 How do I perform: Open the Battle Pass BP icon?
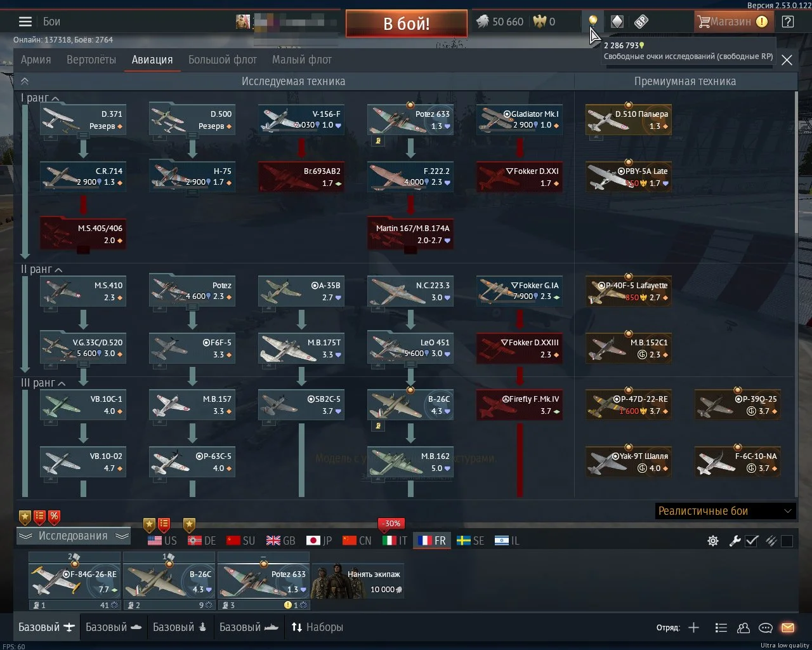(x=641, y=22)
